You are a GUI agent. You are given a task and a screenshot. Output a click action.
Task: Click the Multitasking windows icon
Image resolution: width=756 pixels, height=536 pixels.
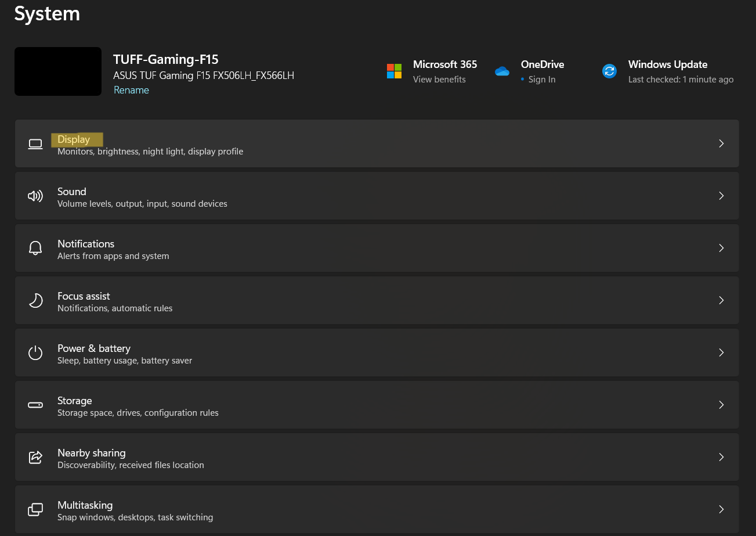pyautogui.click(x=35, y=509)
